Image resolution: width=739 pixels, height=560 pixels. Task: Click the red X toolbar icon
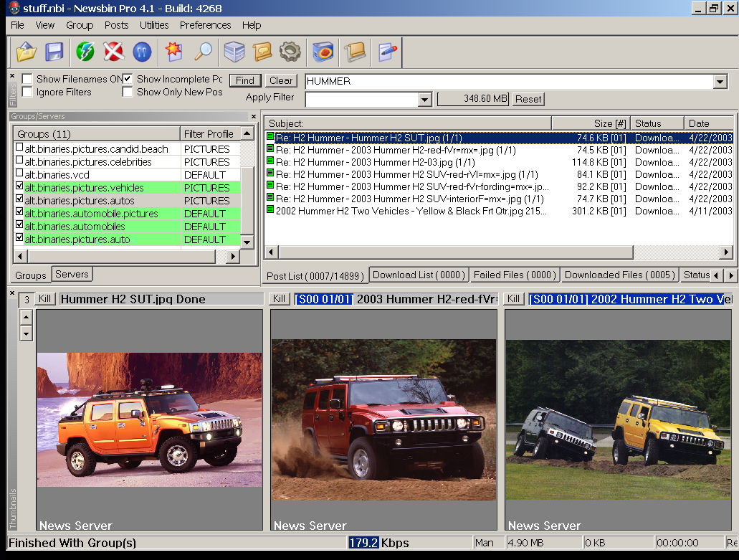pos(113,52)
